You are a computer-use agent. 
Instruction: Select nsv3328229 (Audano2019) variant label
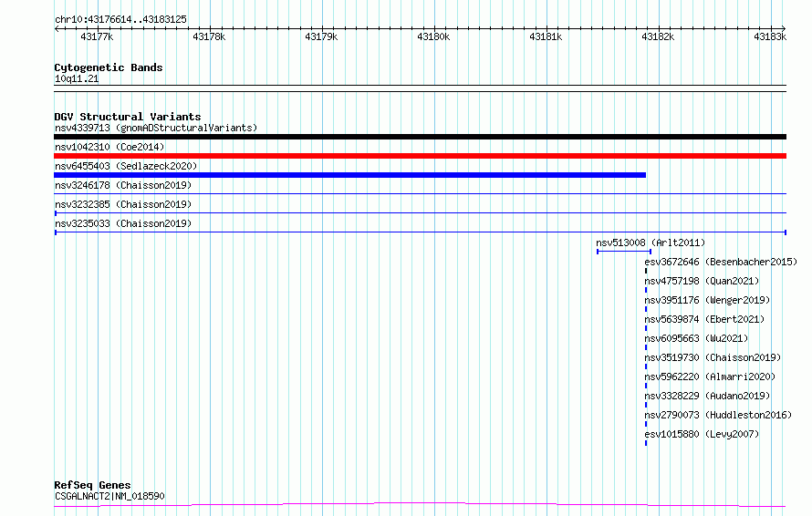(x=707, y=396)
